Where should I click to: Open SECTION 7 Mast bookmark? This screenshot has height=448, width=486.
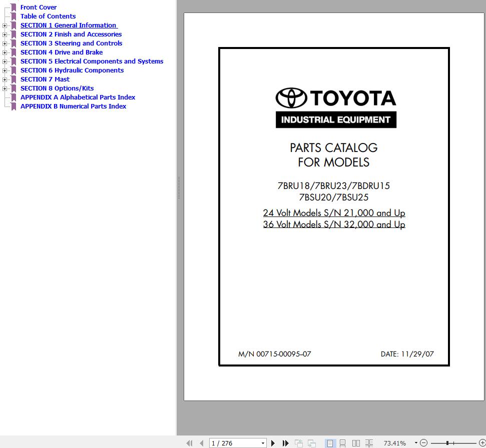click(x=45, y=79)
